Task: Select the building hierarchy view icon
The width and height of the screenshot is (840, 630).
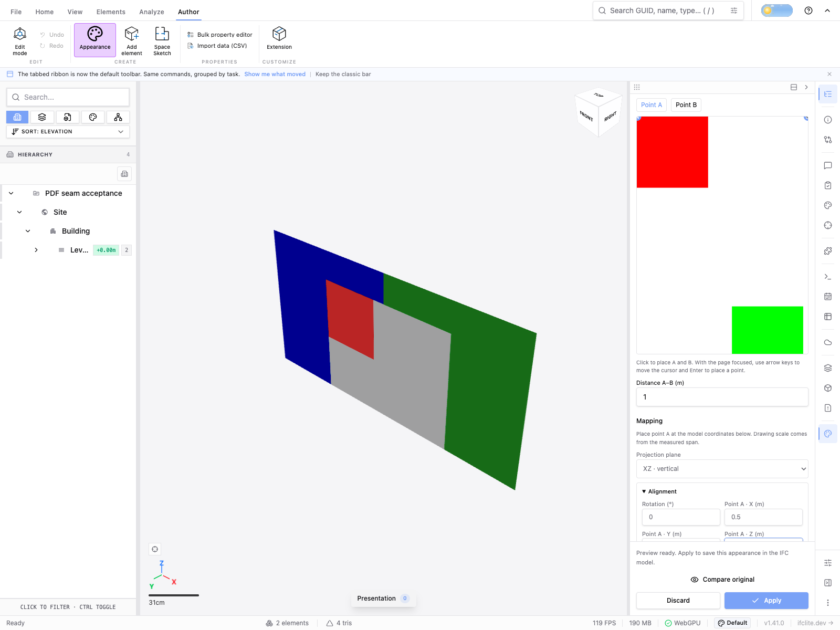Action: (x=17, y=117)
